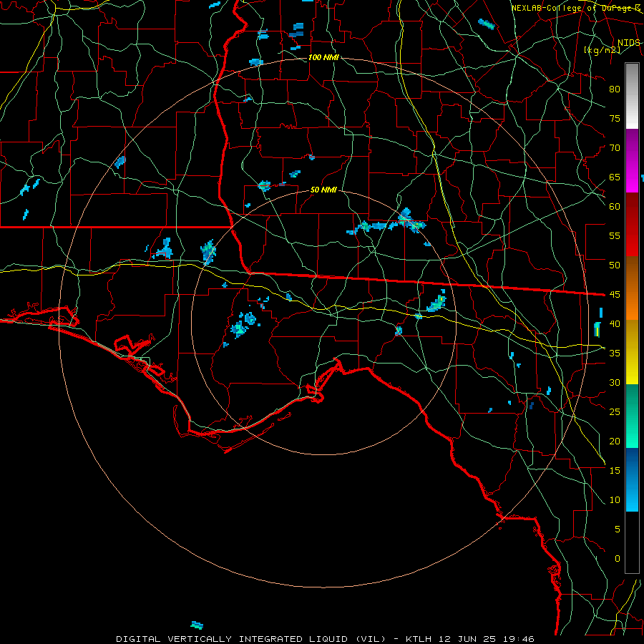This screenshot has height=644, width=644.
Task: Click the Digital Vertically Integrated Liquid title text
Action: click(x=251, y=639)
